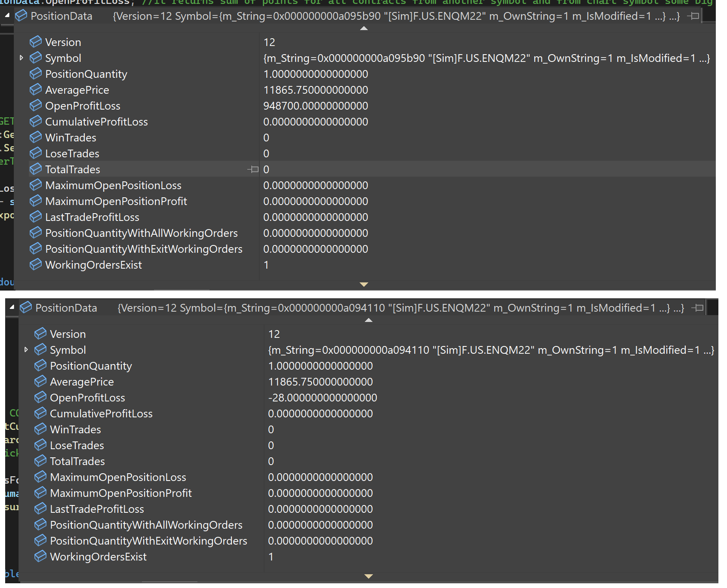Collapse the upper PositionData datatip
This screenshot has height=588, width=727.
tap(7, 15)
